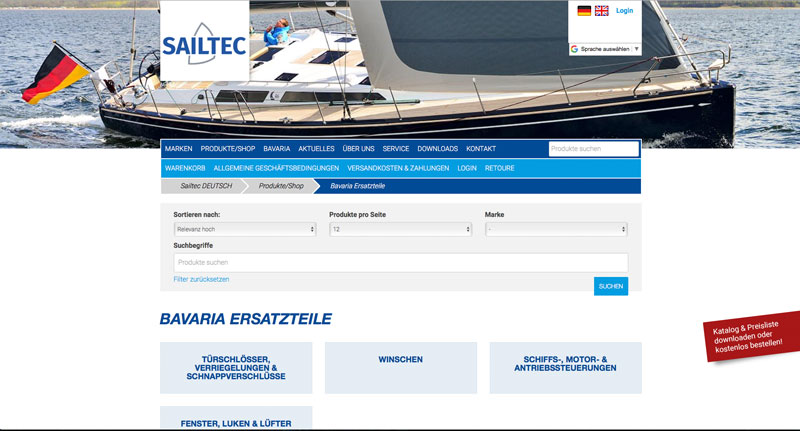This screenshot has height=431, width=800.
Task: Go to WARENKORB
Action: tap(185, 168)
